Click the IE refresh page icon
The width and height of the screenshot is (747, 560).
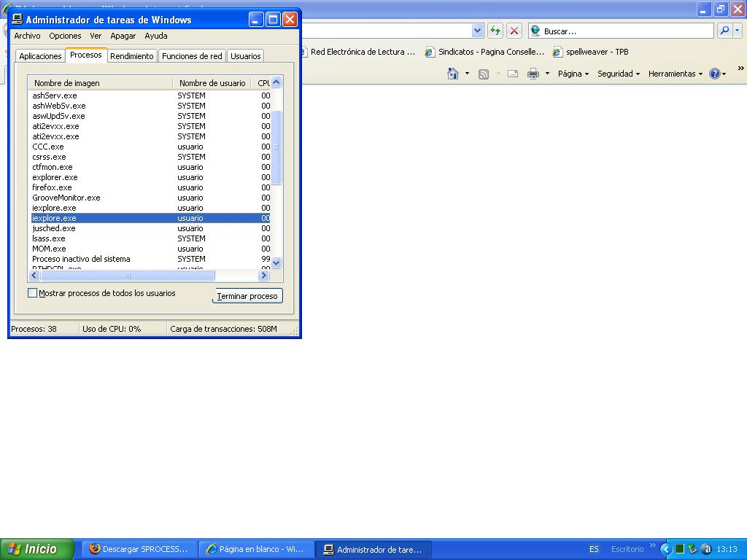click(x=495, y=31)
